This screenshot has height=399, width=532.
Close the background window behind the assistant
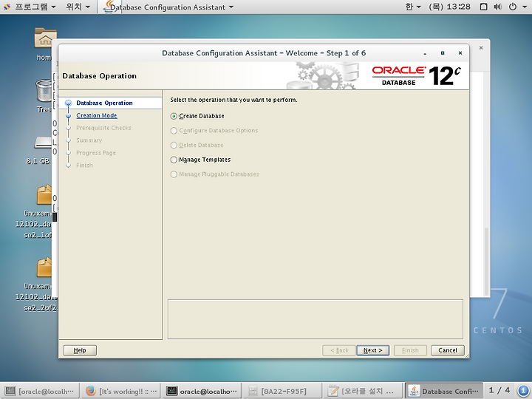[x=481, y=48]
